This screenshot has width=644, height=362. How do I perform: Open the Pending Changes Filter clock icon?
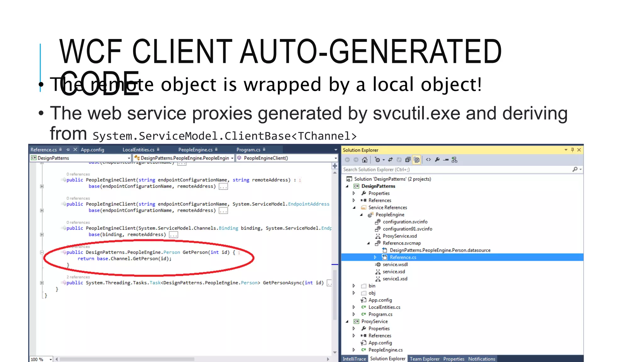(x=378, y=160)
